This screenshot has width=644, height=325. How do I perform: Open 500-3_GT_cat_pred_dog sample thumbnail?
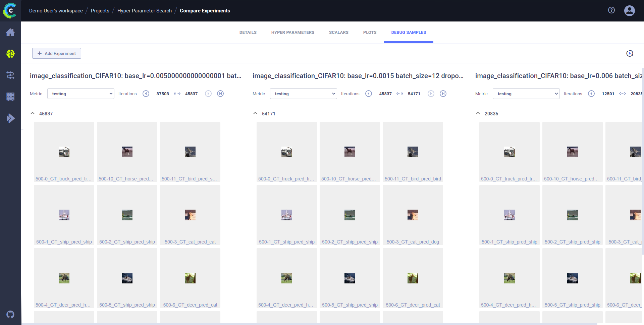point(413,215)
